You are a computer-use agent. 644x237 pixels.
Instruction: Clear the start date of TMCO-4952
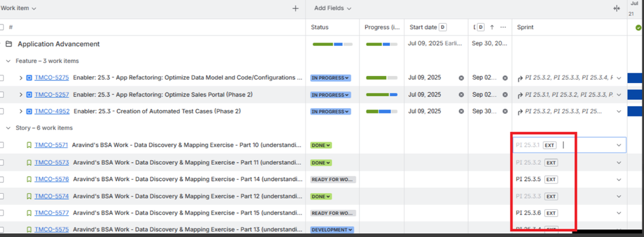tap(461, 111)
